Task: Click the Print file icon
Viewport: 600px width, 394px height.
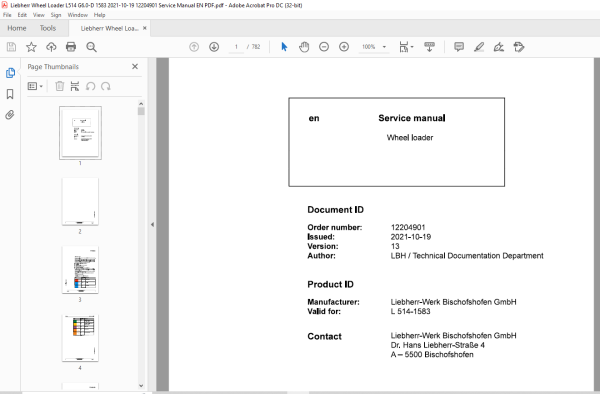Action: 71,47
